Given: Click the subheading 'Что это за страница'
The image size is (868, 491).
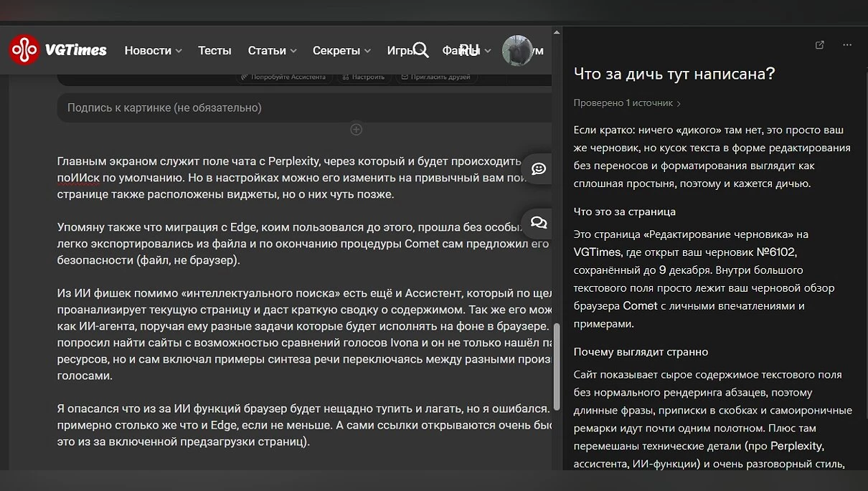Looking at the screenshot, I should click(x=624, y=211).
